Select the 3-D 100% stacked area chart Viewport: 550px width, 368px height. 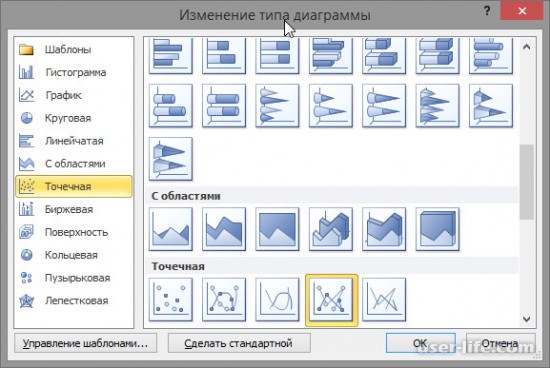[x=437, y=229]
